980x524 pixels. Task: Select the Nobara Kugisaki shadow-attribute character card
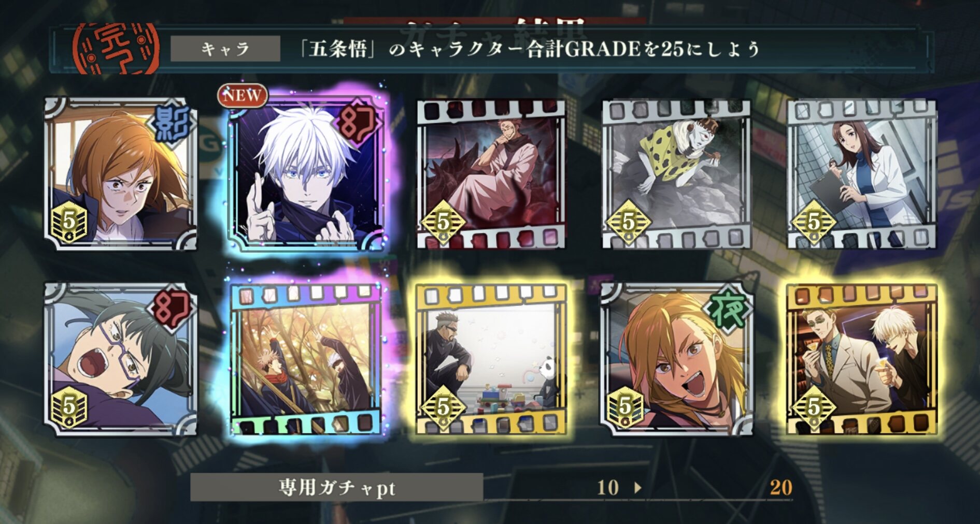[x=120, y=174]
